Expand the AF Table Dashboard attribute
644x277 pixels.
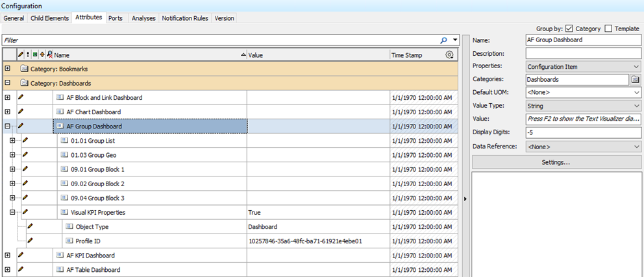[7, 270]
